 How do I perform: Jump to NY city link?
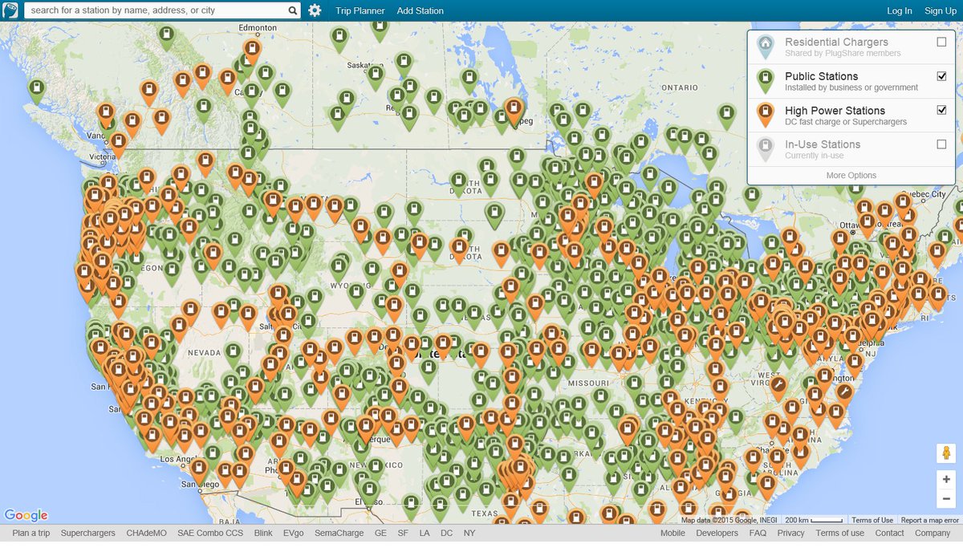[469, 534]
